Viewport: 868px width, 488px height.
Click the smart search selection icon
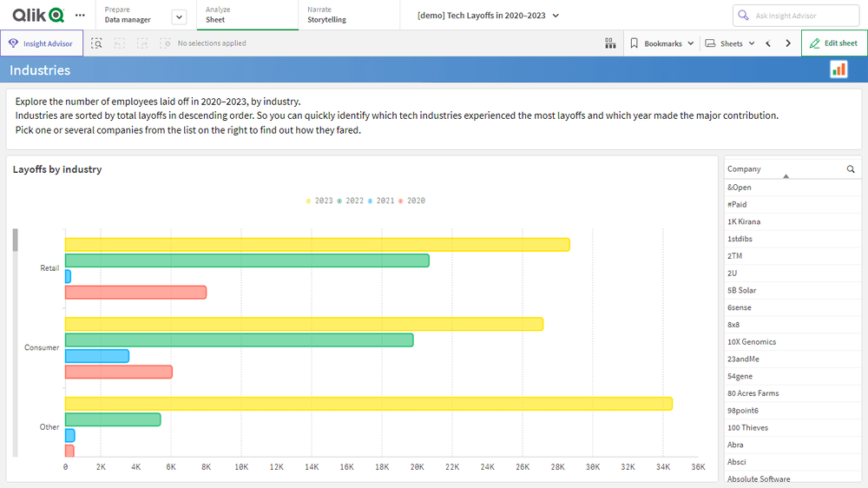pos(97,43)
